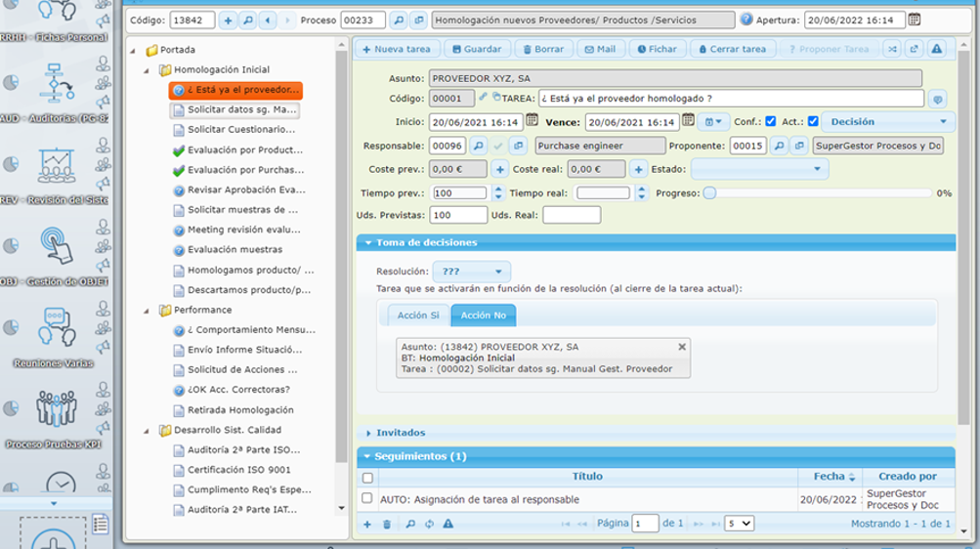Click the Nueva tarea button
Viewport: 980px width, 549px height.
[x=397, y=49]
